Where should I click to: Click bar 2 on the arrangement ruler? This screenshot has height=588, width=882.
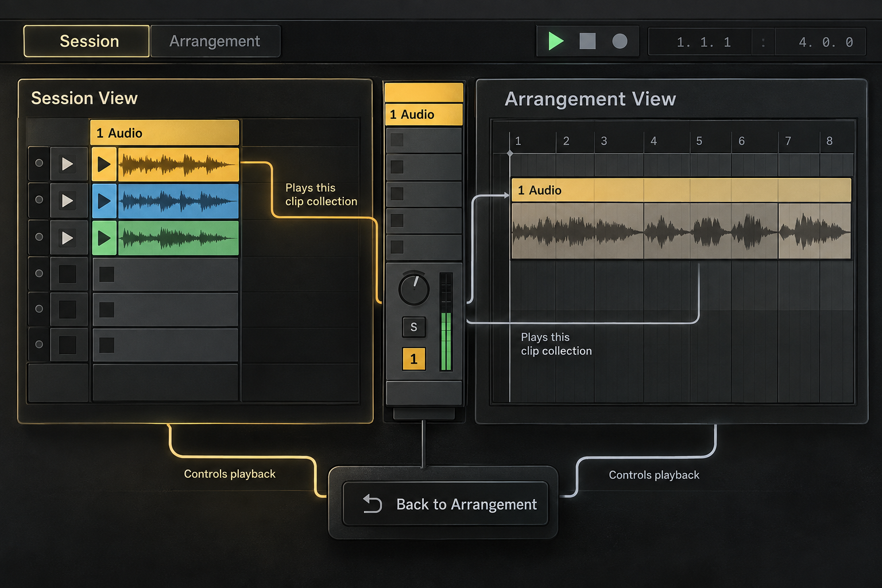566,141
